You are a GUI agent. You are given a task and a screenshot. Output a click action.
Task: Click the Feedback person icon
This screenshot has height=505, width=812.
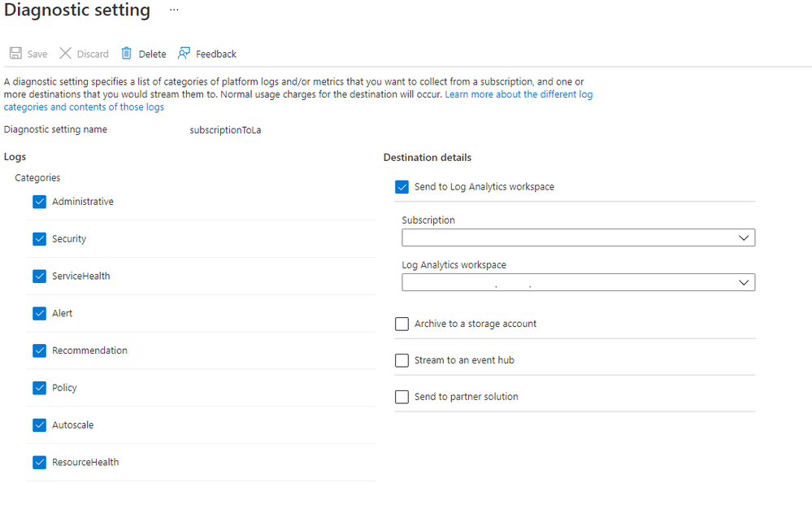point(184,54)
